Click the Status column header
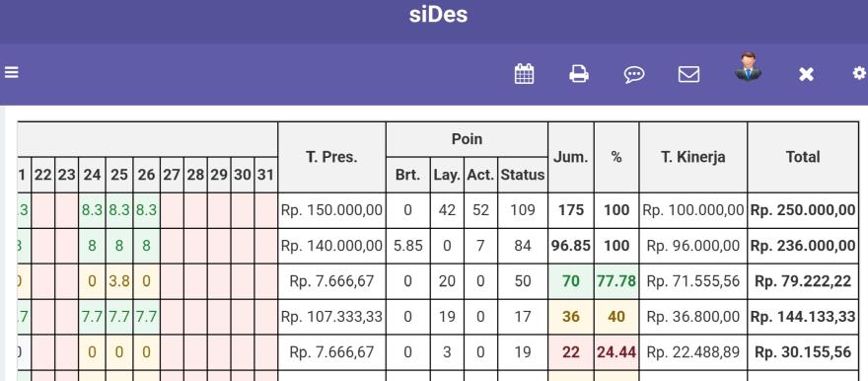The image size is (868, 381). (x=523, y=175)
